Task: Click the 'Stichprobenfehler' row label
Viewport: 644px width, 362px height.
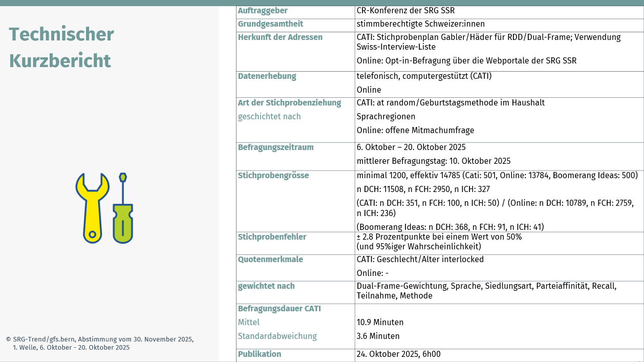Action: coord(272,237)
